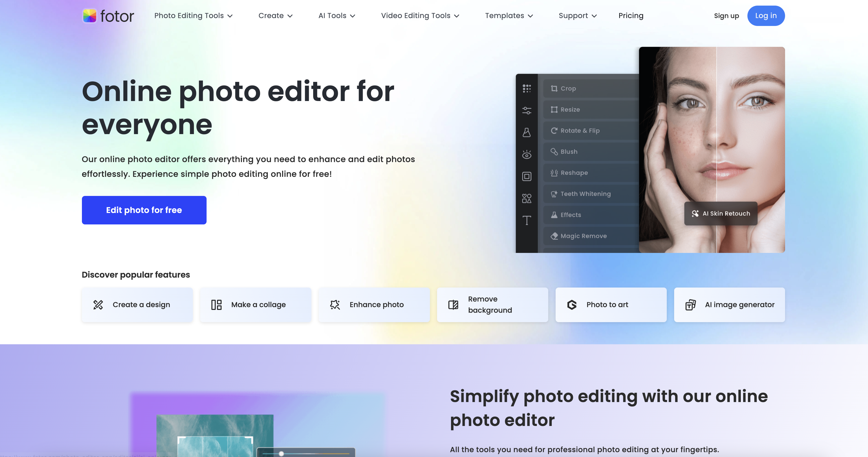The image size is (868, 457).
Task: Click the AI image generator icon
Action: coord(690,305)
